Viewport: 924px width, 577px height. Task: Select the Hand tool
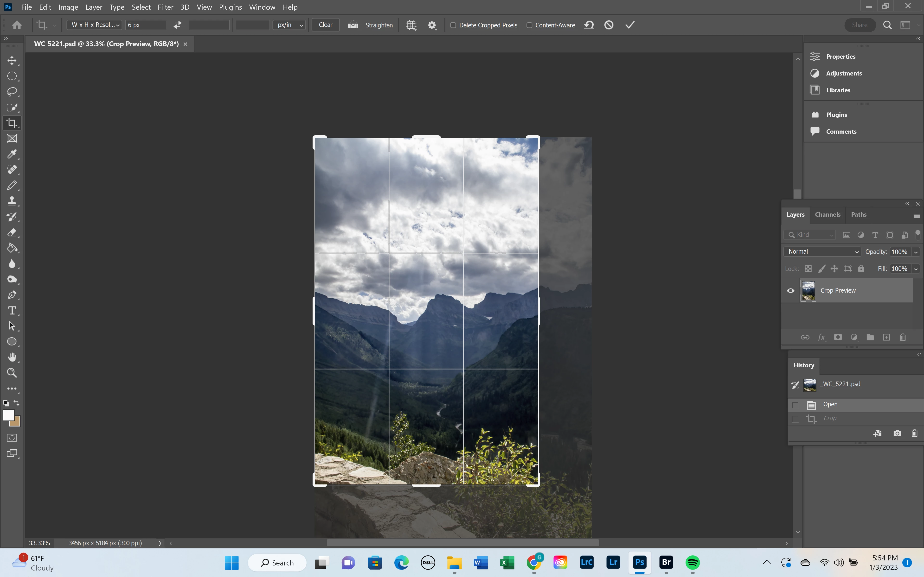(x=12, y=357)
